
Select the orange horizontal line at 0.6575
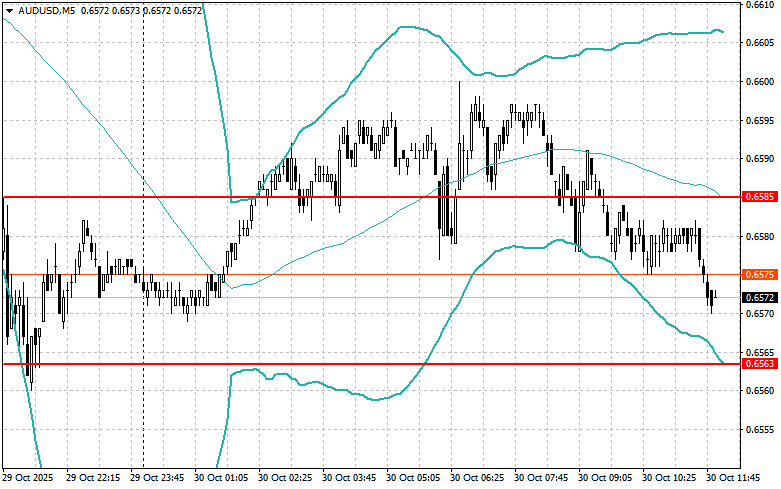click(x=371, y=274)
